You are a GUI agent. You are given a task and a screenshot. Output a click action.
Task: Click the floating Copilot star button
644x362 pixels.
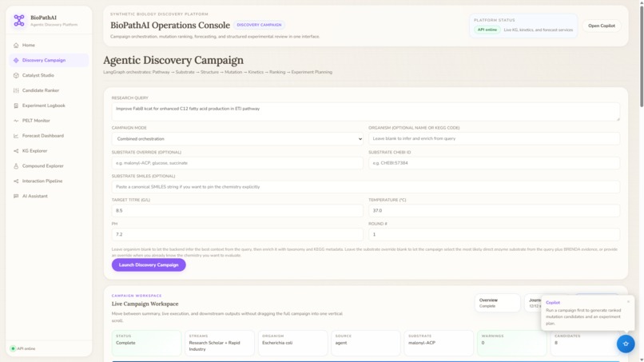(626, 344)
